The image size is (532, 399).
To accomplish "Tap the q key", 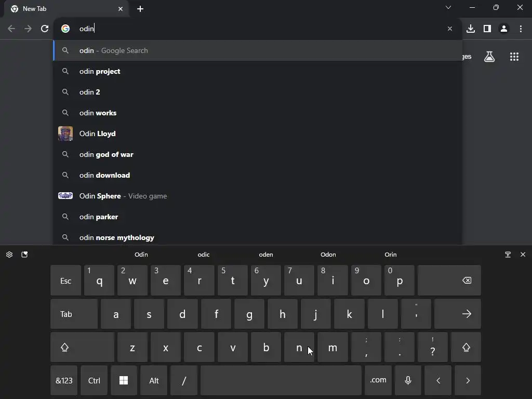I will tap(99, 281).
